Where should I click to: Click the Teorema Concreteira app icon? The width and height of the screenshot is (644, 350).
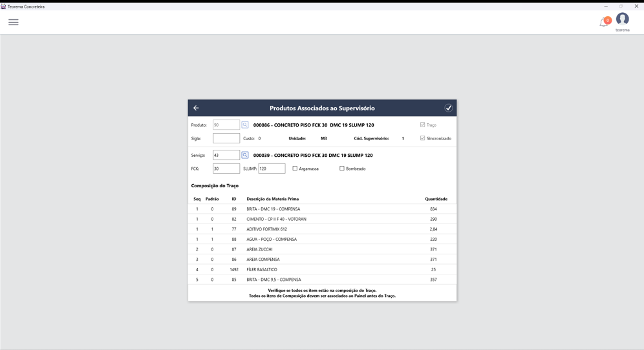[x=3, y=6]
